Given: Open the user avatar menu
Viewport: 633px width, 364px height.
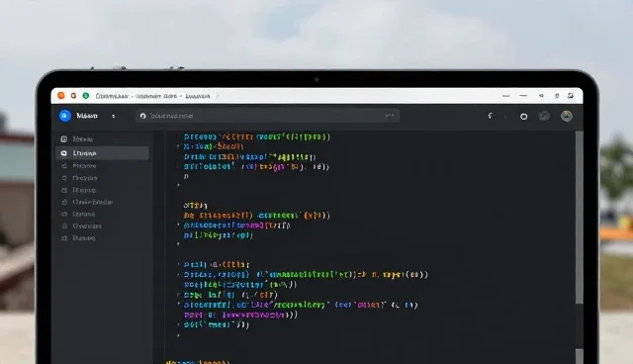Looking at the screenshot, I should (567, 116).
